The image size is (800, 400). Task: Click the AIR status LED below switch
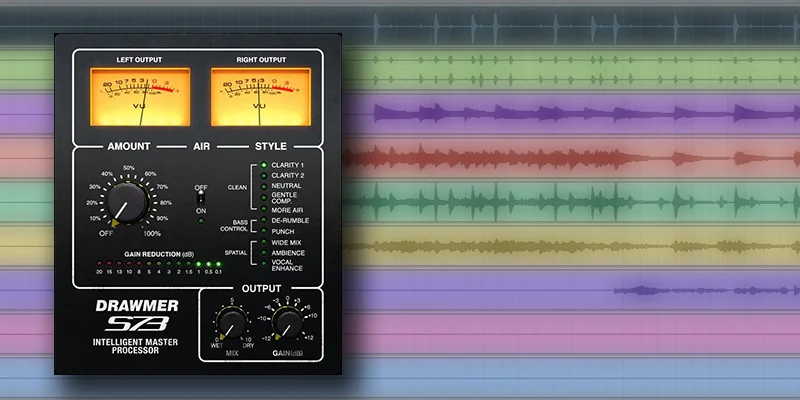coord(201,221)
